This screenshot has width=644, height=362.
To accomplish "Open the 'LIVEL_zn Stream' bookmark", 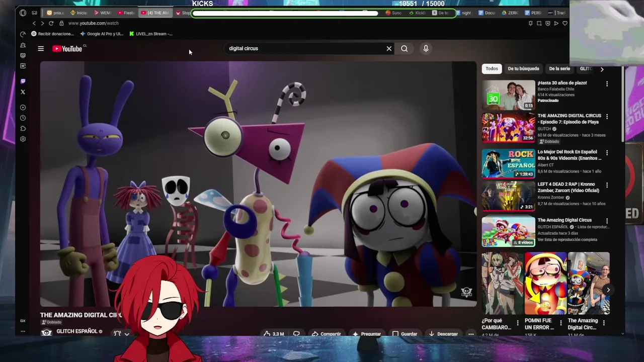I will pos(151,34).
